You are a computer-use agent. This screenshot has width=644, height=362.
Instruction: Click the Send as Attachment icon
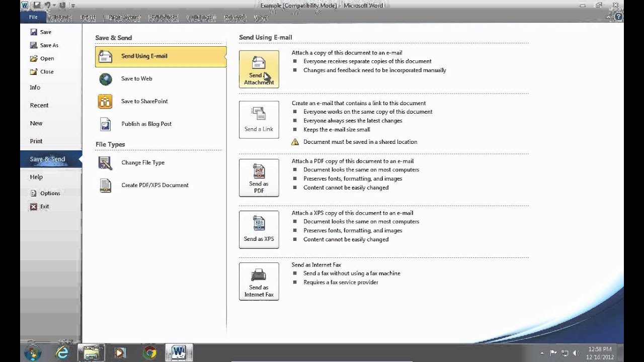[x=259, y=68]
